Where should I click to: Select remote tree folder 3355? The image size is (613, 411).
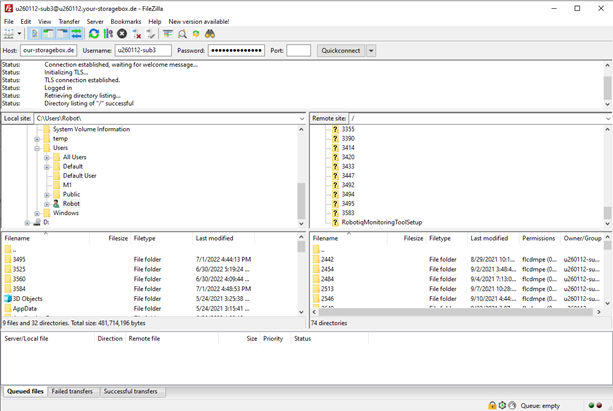click(348, 129)
